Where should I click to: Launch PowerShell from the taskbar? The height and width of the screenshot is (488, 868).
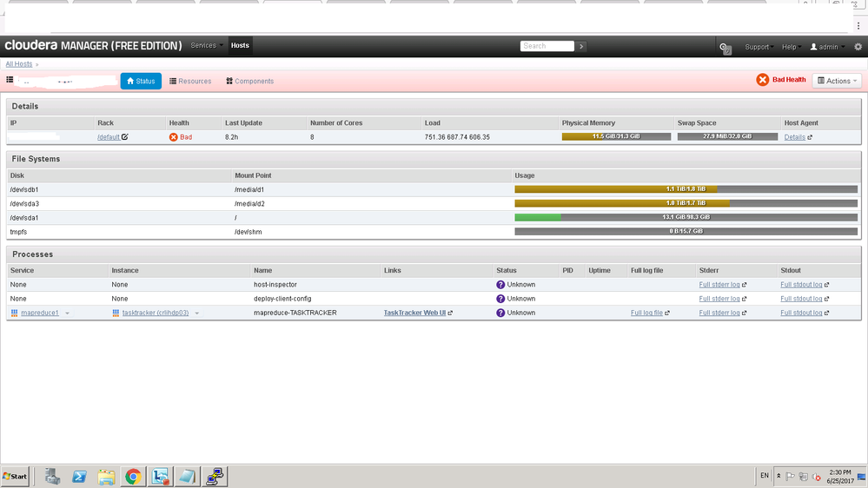click(x=79, y=477)
